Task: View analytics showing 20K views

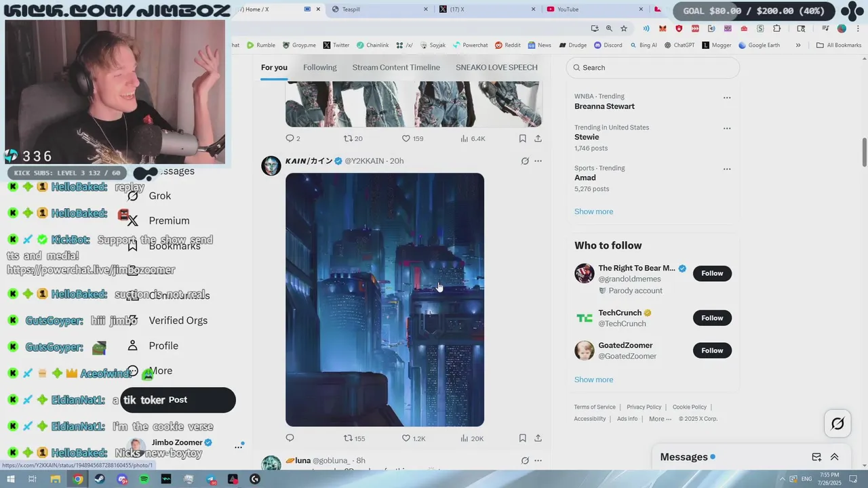Action: coord(471,439)
